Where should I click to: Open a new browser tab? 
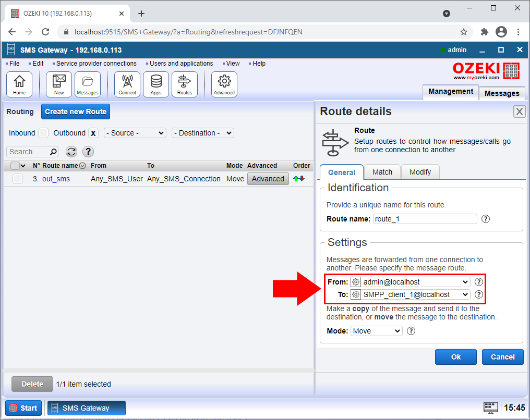click(141, 14)
